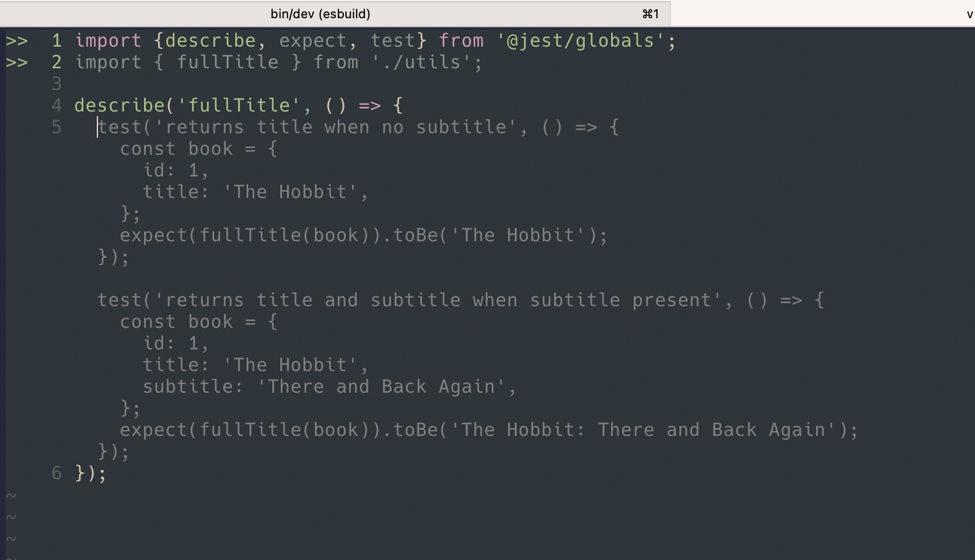975x560 pixels.
Task: Click 'expect' in the line 1 import braces
Action: point(312,41)
